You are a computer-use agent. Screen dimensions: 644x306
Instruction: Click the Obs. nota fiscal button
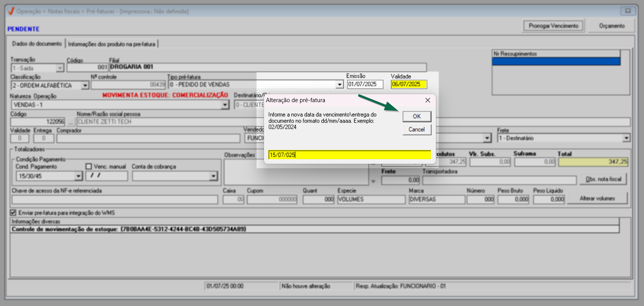(604, 179)
